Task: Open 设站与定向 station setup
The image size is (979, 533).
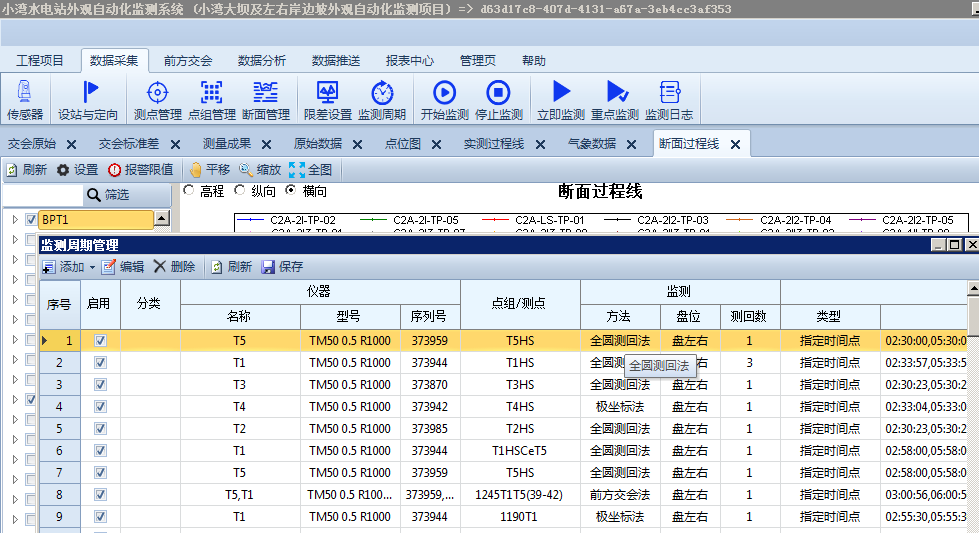Action: click(88, 100)
